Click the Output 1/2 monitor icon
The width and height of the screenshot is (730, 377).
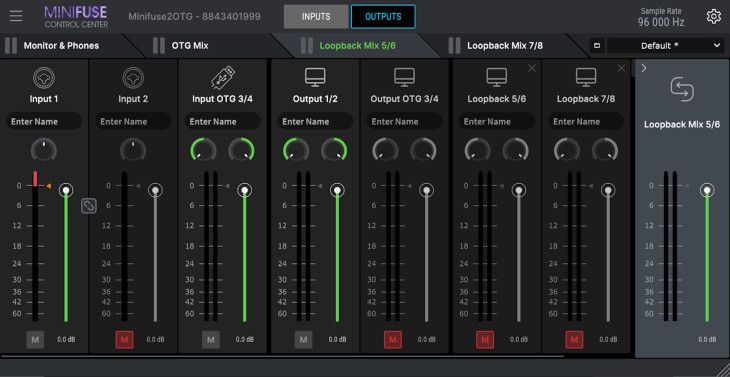[315, 77]
